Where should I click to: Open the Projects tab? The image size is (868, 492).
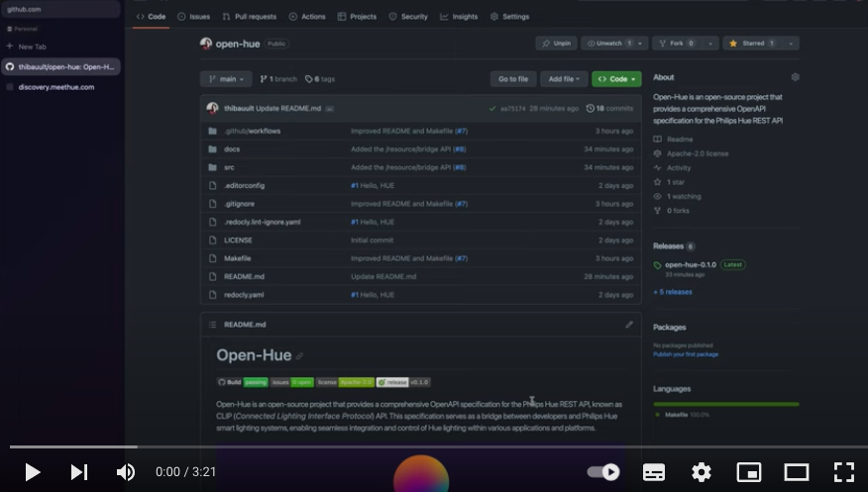357,17
